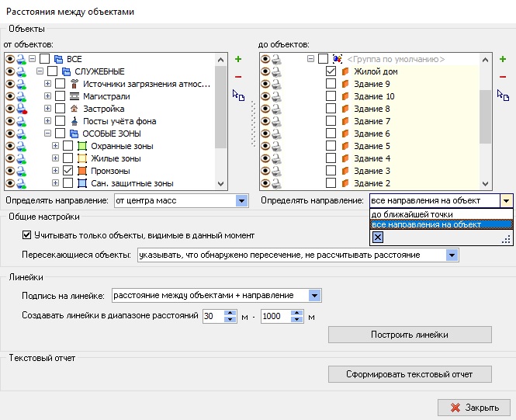Viewport: 516px width, 420px height.
Task: Check the Здание 10 checkbox
Action: tap(331, 96)
